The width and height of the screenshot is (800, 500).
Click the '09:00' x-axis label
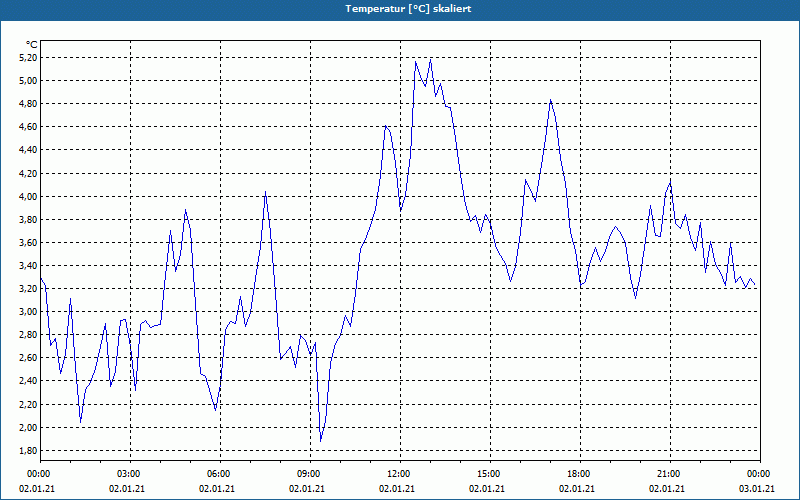310,474
